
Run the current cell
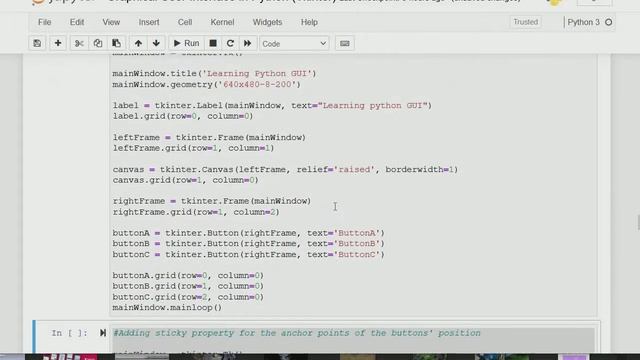(187, 43)
